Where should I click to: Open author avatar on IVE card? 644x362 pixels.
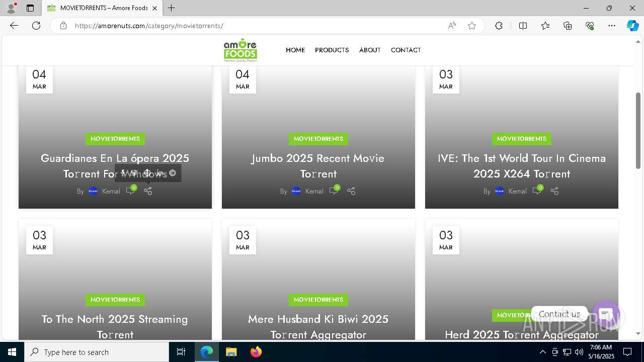click(x=500, y=191)
